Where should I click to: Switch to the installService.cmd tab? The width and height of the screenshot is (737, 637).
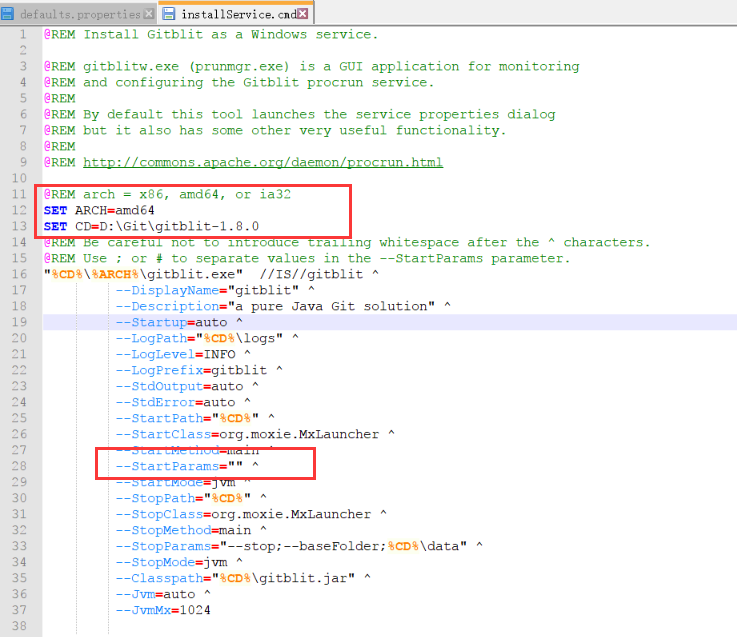pos(236,14)
